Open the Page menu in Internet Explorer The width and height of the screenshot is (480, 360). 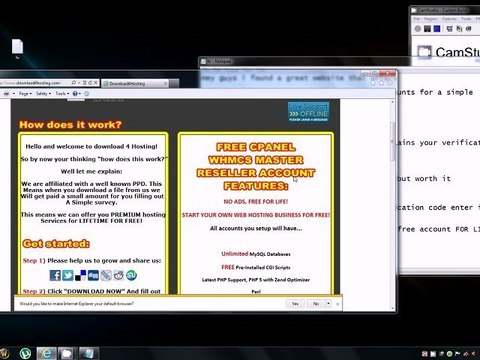point(25,94)
